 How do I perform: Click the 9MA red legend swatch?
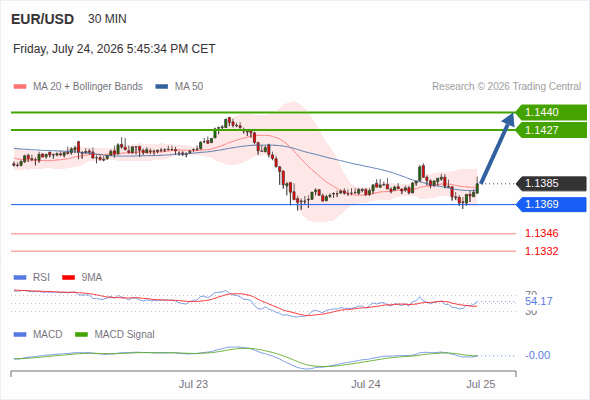[x=68, y=278]
